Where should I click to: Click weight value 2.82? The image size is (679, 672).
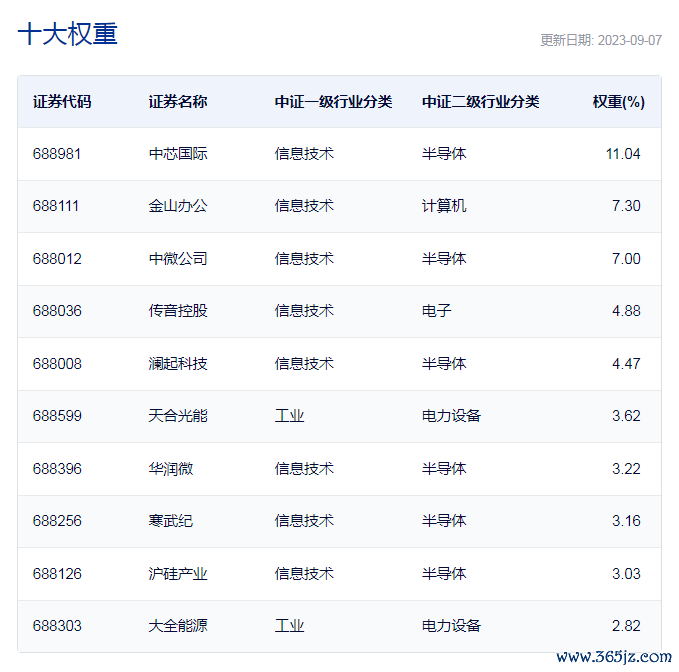click(626, 626)
